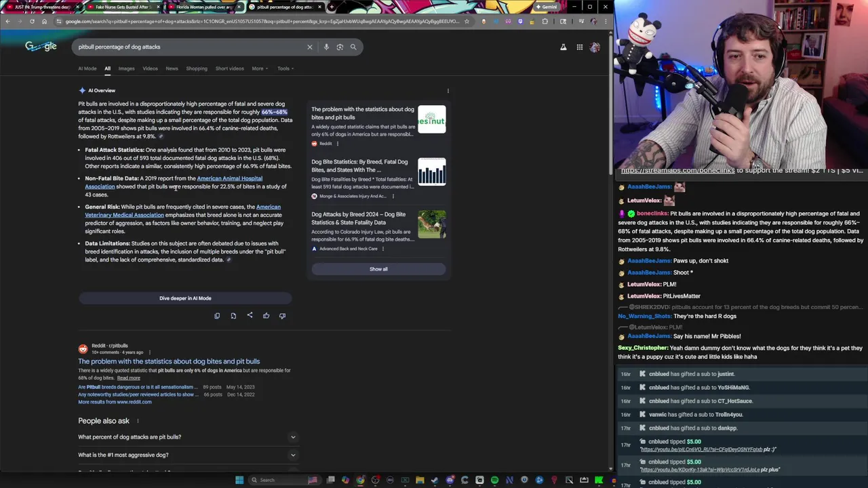
Task: Click the browser address bar URL
Action: pyautogui.click(x=262, y=21)
